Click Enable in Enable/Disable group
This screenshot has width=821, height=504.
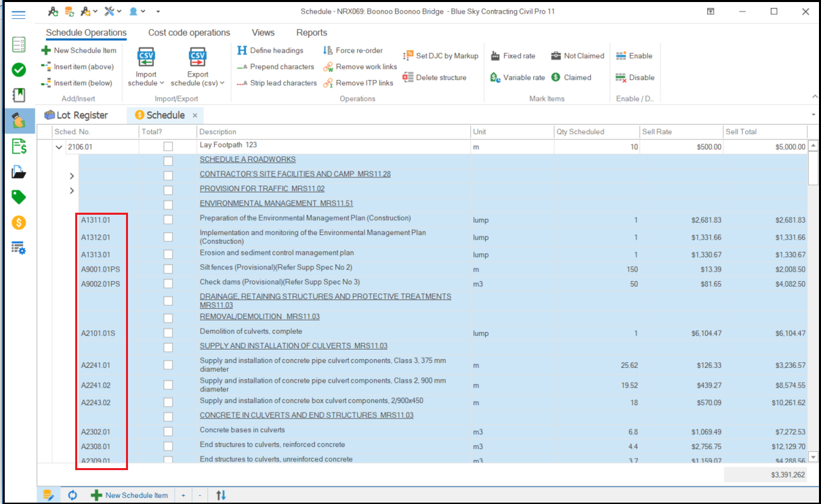[634, 56]
